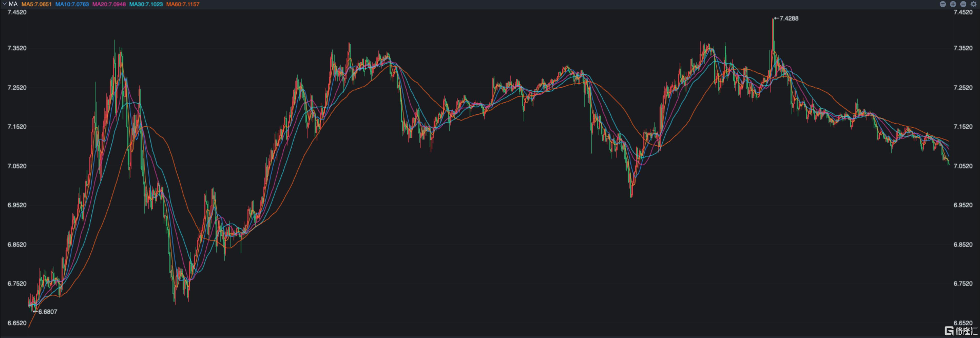The width and height of the screenshot is (980, 338).
Task: Open chart settings gear icon
Action: (974, 4)
